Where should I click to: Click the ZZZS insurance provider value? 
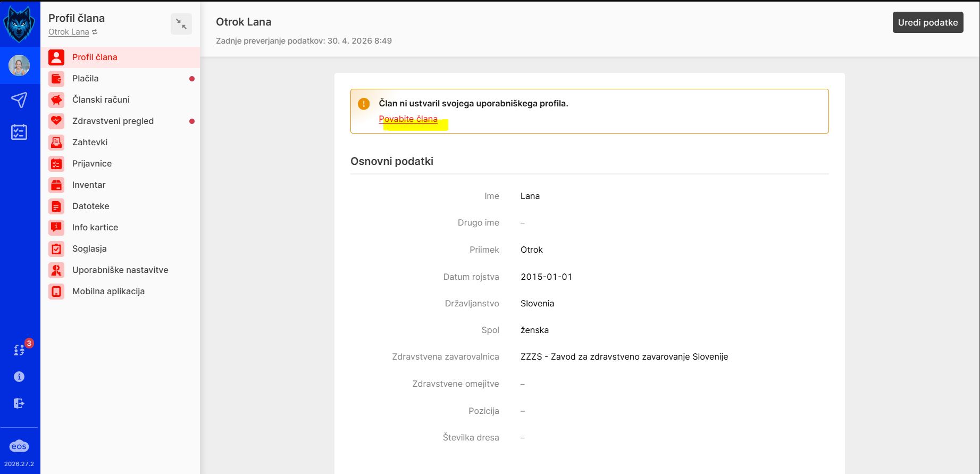(624, 356)
